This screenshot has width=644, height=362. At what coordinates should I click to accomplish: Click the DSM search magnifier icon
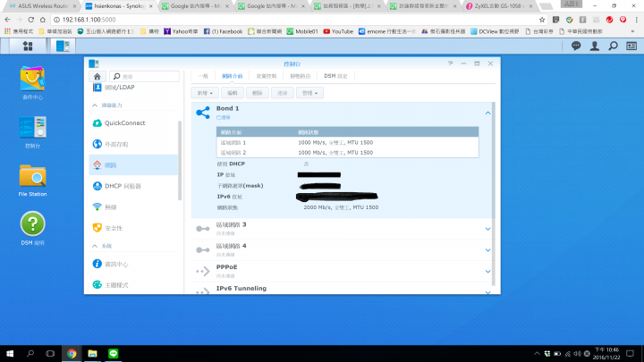[613, 46]
